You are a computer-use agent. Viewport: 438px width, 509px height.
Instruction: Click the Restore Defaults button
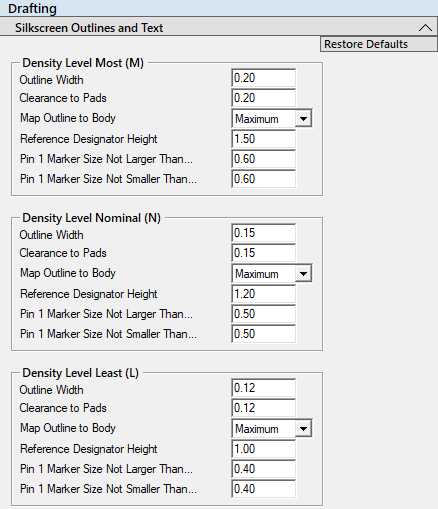379,44
